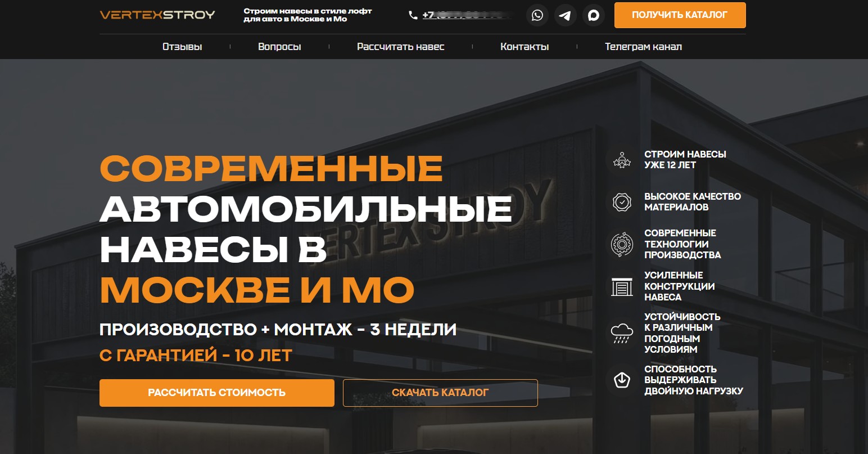Click the Telegram paper plane icon

click(565, 16)
